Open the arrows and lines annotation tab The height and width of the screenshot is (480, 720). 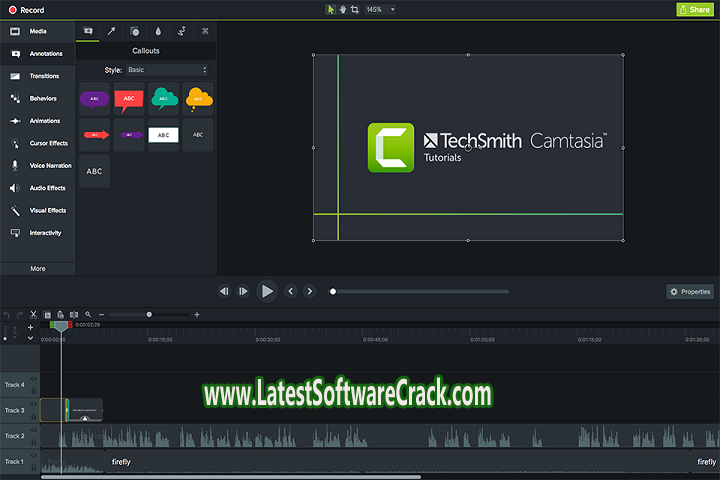pos(111,32)
